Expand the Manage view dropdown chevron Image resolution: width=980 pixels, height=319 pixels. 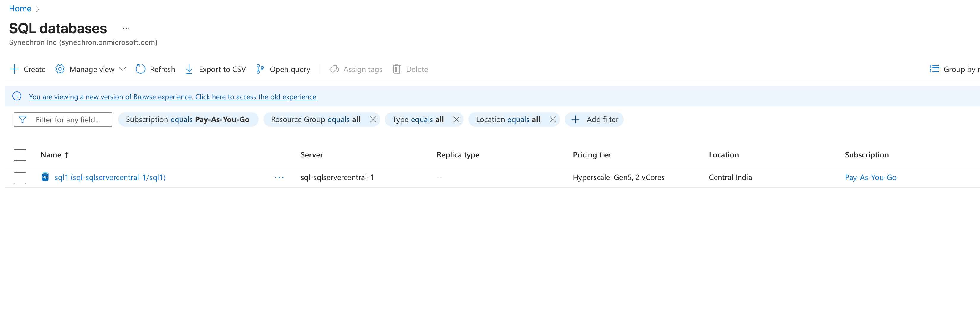click(x=122, y=69)
